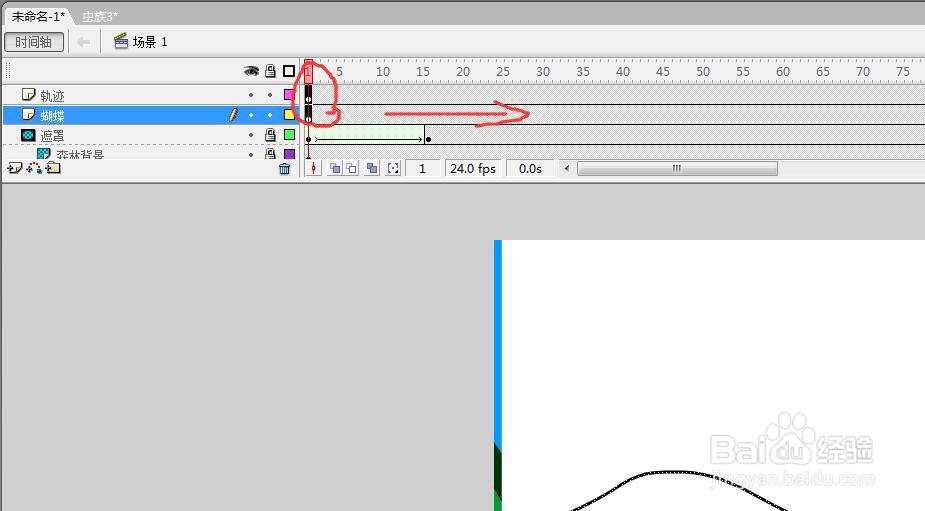Select the 轨迹 layer name
The image size is (925, 511).
tap(52, 96)
